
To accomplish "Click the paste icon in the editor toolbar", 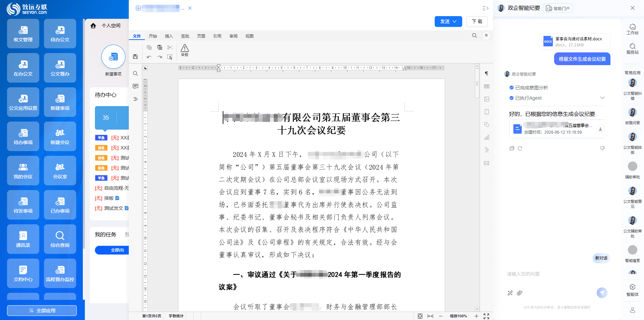I will point(160,47).
